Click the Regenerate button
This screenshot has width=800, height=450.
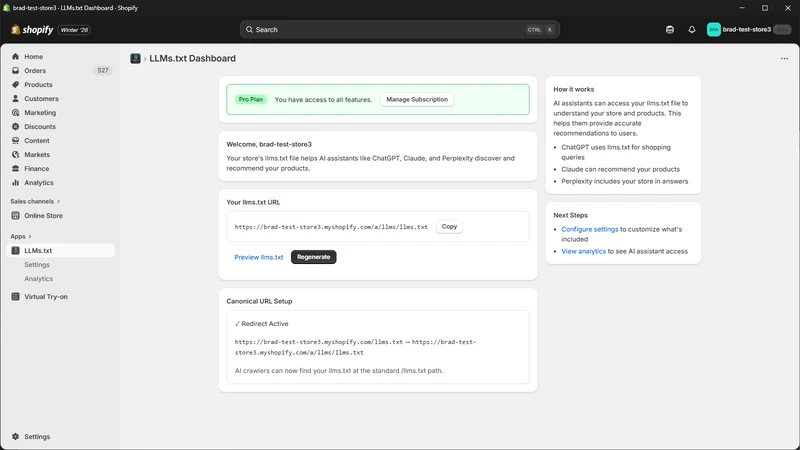click(313, 257)
